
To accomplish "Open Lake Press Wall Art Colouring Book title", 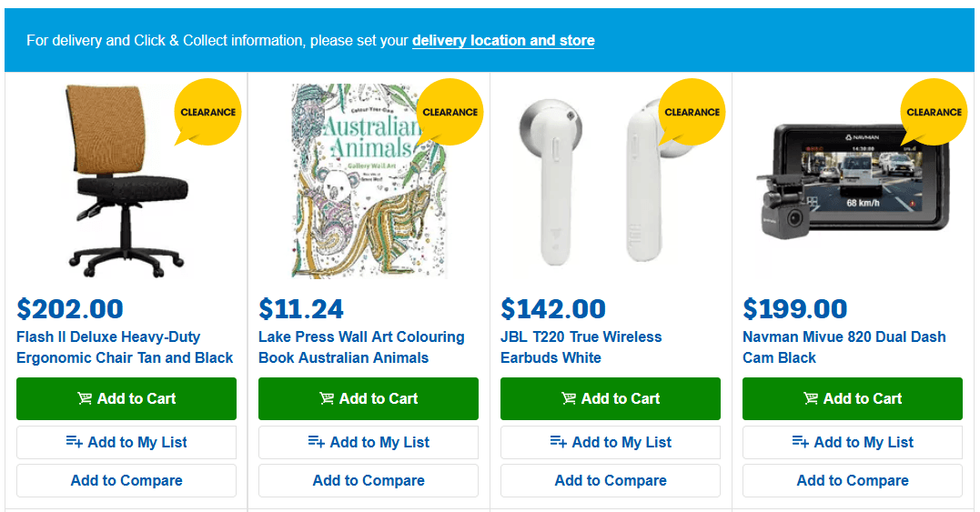I will click(x=361, y=347).
